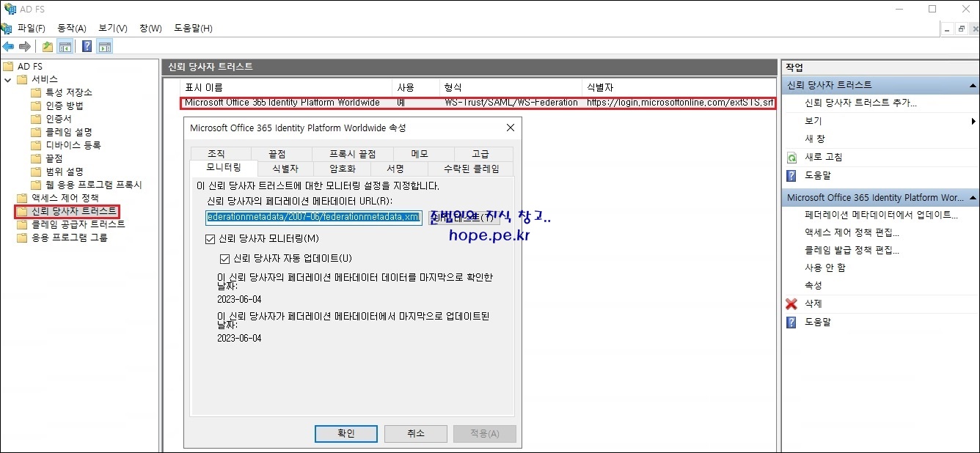Click the 응용 프로그램 그룹 folder icon

tap(22, 237)
